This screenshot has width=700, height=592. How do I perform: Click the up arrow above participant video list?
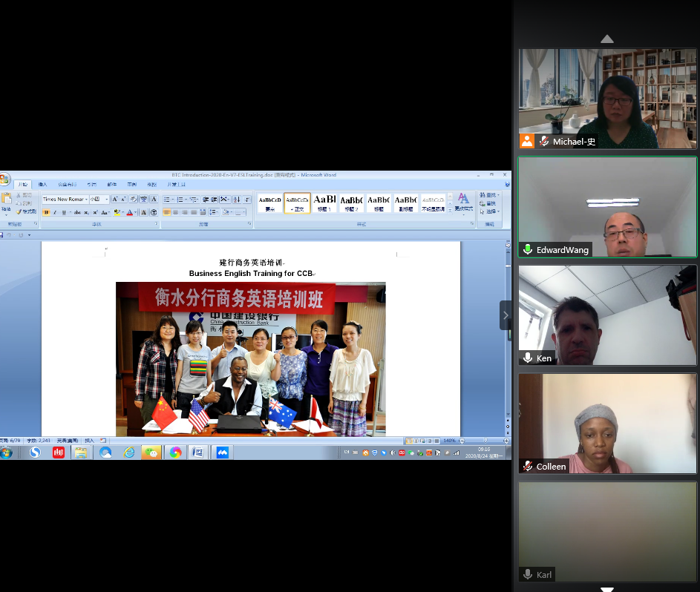[606, 39]
